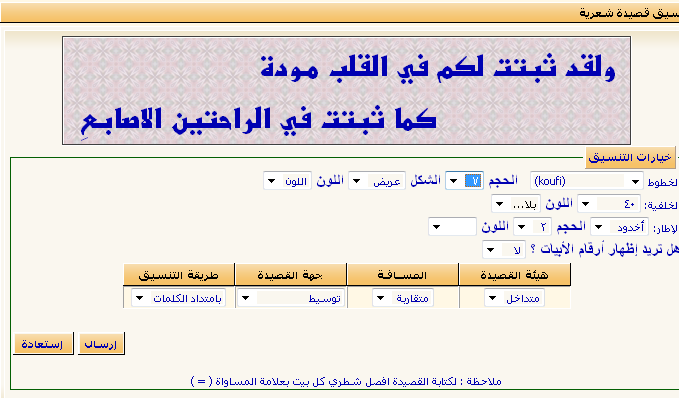
Task: Open the متقاربة spacing dropdown
Action: click(x=403, y=298)
